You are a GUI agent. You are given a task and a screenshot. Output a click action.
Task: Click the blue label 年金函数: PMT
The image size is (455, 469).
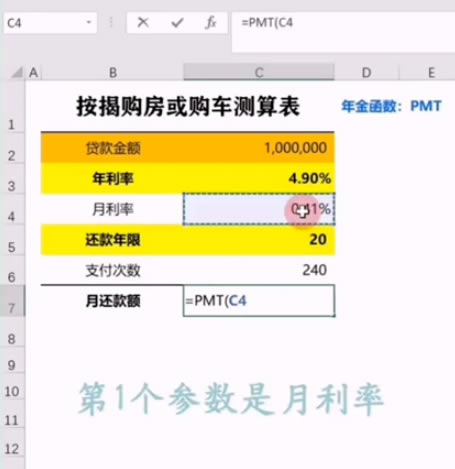pyautogui.click(x=391, y=106)
